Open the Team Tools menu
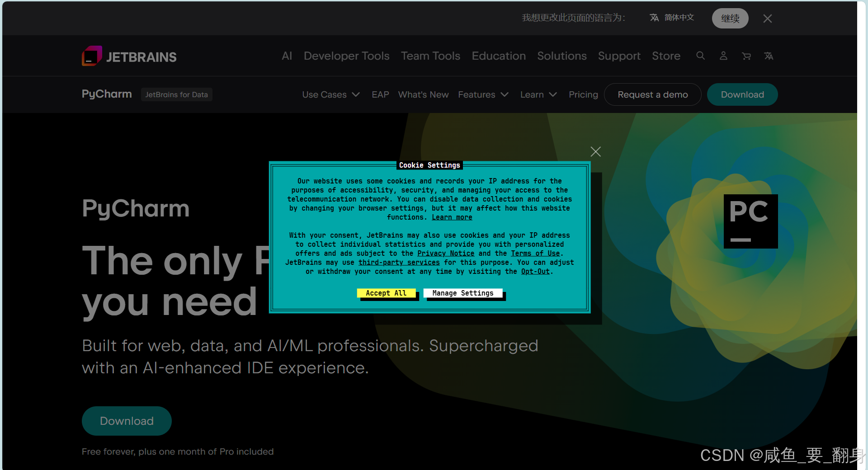This screenshot has height=470, width=868. (x=430, y=56)
